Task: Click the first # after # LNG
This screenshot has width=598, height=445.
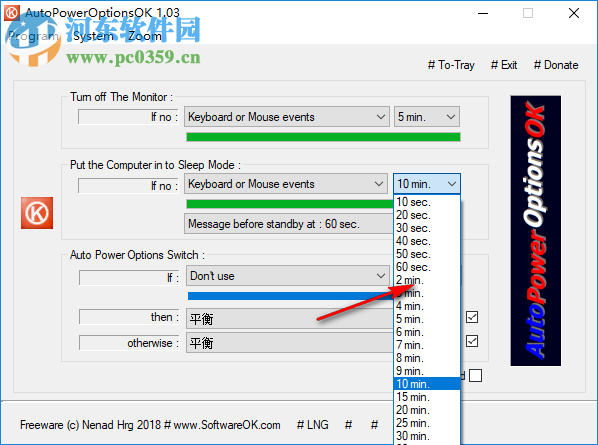Action: click(348, 425)
